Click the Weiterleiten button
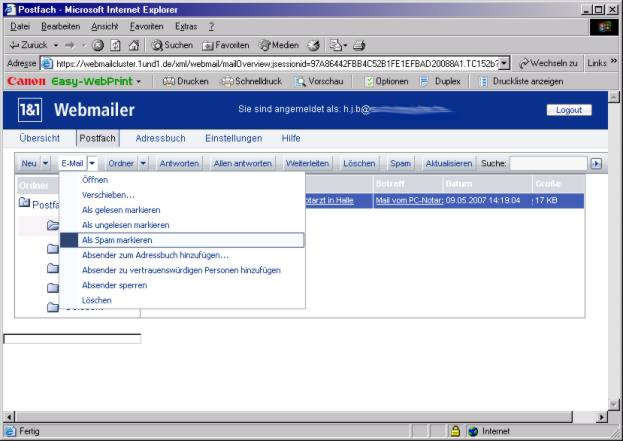 pyautogui.click(x=307, y=163)
